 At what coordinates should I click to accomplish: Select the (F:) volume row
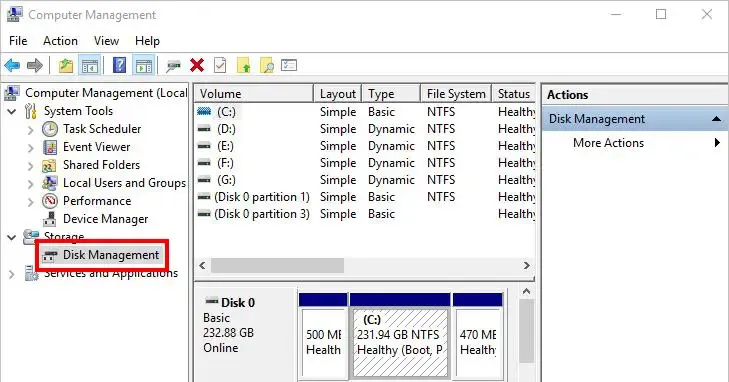(364, 163)
